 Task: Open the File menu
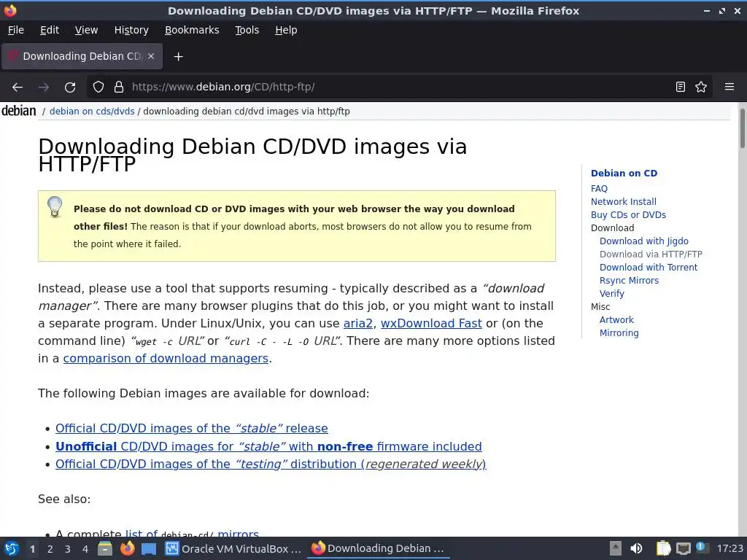[x=16, y=30]
